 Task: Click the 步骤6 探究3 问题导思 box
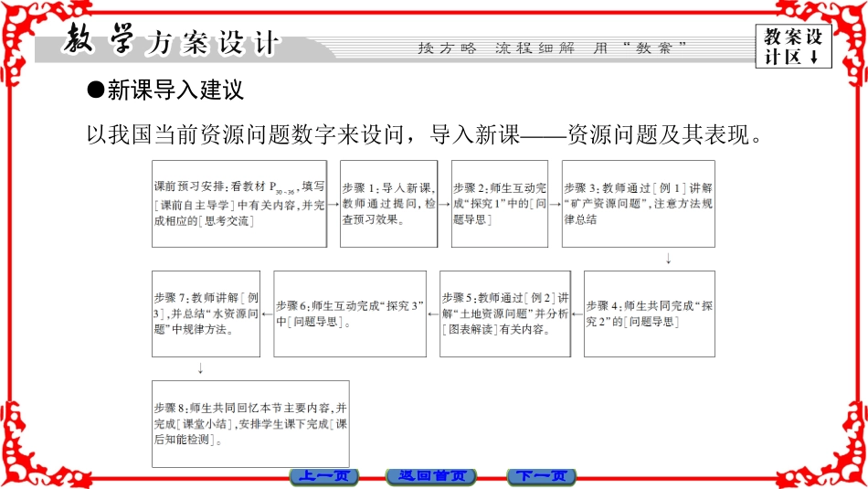350,314
